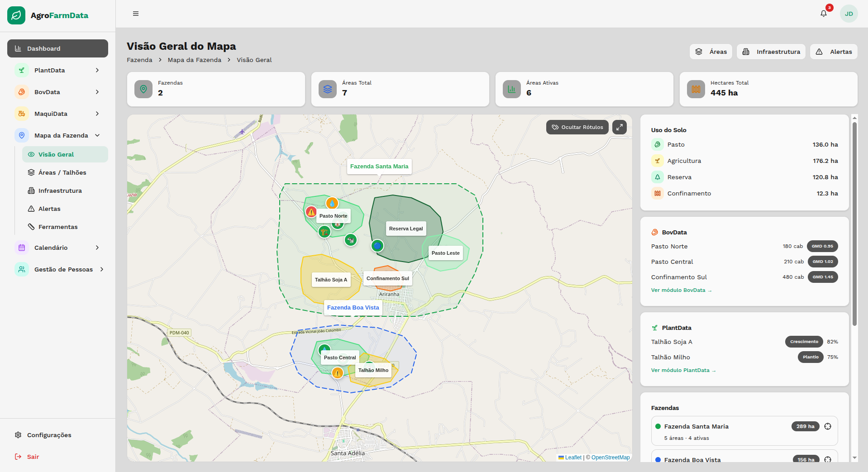Open Áreas / Talhões in sidebar
This screenshot has height=472, width=868.
(x=62, y=172)
